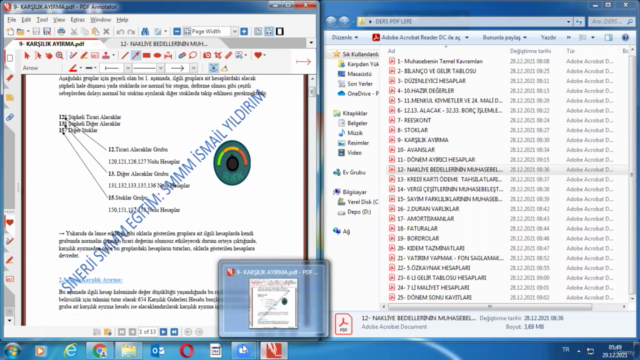Screen dimensions: 640x360
Task: Select file 17- AMORTİSMANLAR in Explorer
Action: [425, 219]
